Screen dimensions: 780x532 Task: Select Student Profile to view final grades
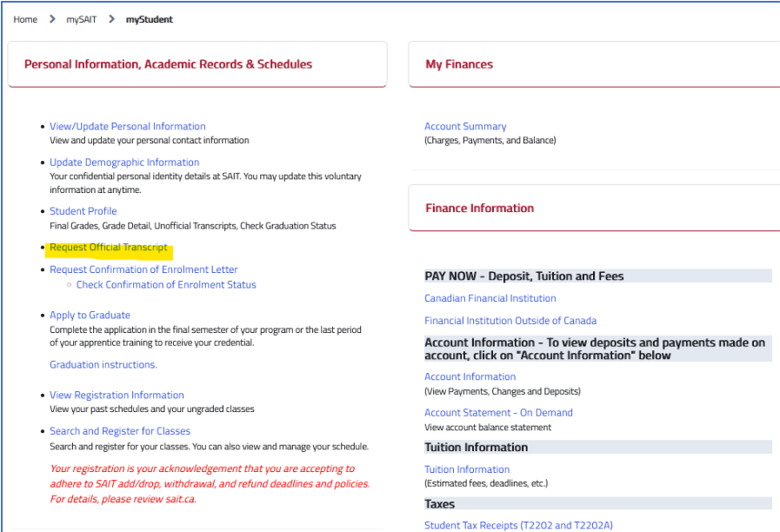(x=83, y=210)
